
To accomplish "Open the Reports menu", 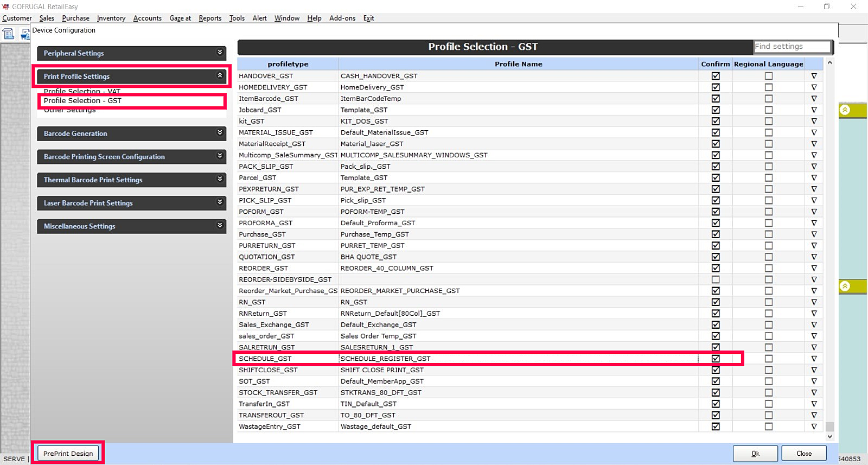I will (x=210, y=18).
